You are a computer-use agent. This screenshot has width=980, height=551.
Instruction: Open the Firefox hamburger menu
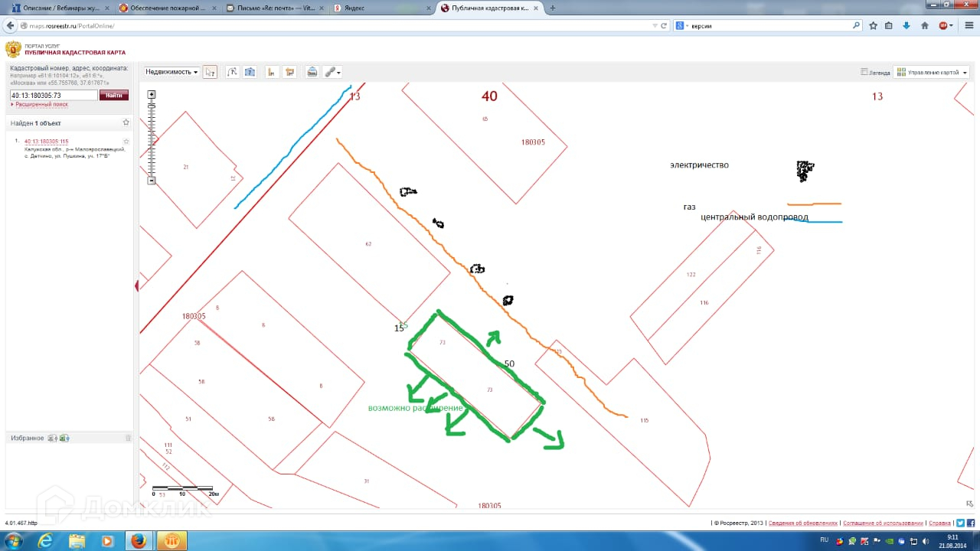point(969,25)
